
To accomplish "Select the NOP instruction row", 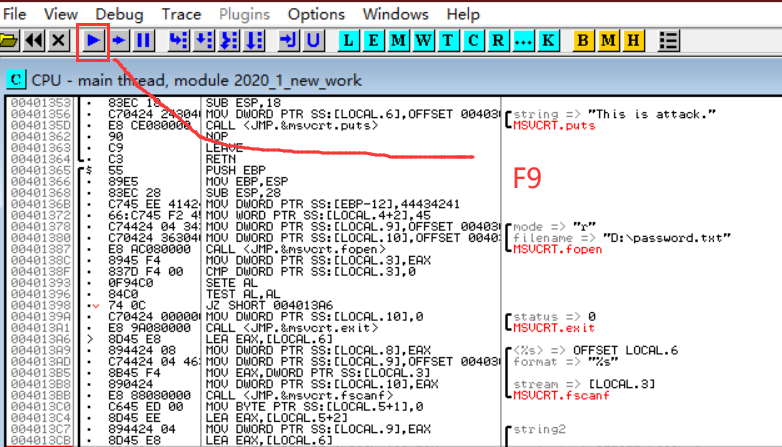I will [216, 137].
